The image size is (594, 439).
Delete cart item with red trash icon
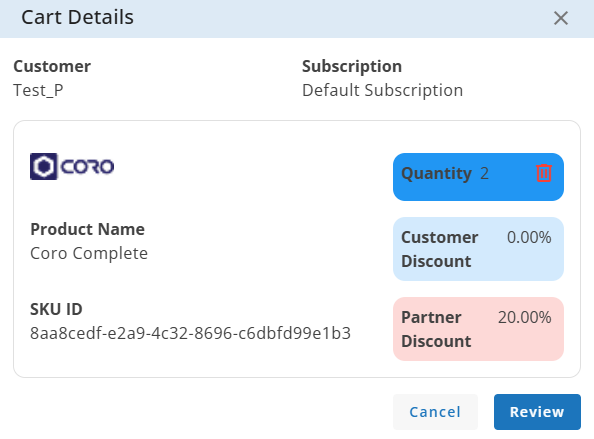tap(544, 173)
